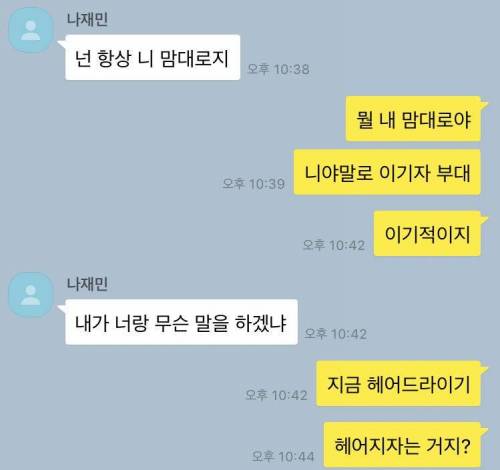Image resolution: width=500 pixels, height=470 pixels.
Task: Tap the '이기적이지' message bubble
Action: click(427, 234)
